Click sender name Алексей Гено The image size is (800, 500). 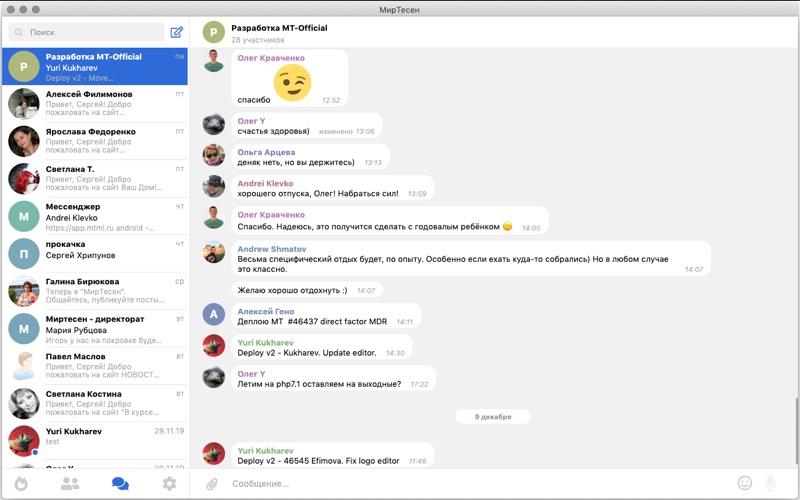[x=266, y=311]
